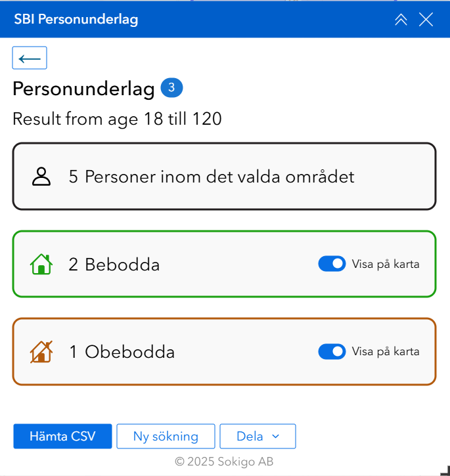Select the 5 Personer inom det valda området card
Screen dimensions: 450x476
(x=224, y=177)
